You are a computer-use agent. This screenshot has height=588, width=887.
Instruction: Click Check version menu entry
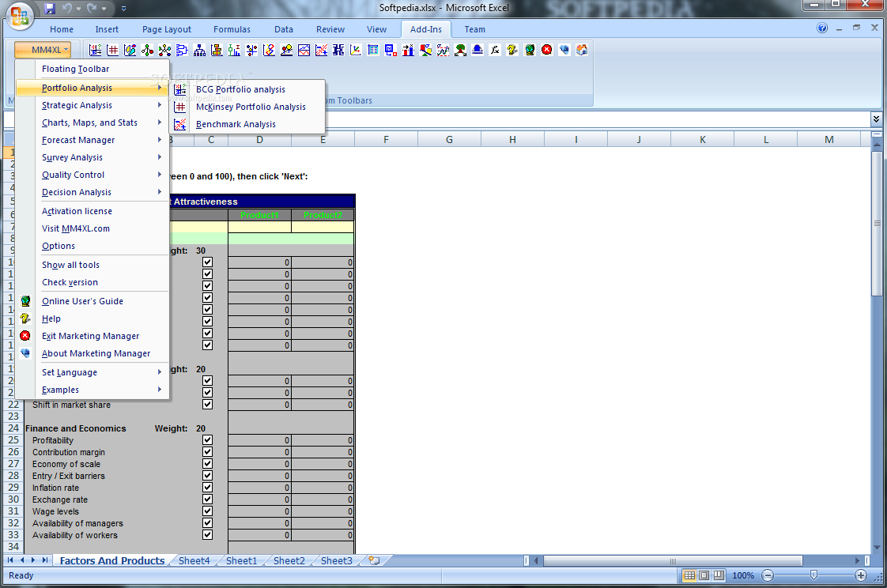pyautogui.click(x=92, y=282)
